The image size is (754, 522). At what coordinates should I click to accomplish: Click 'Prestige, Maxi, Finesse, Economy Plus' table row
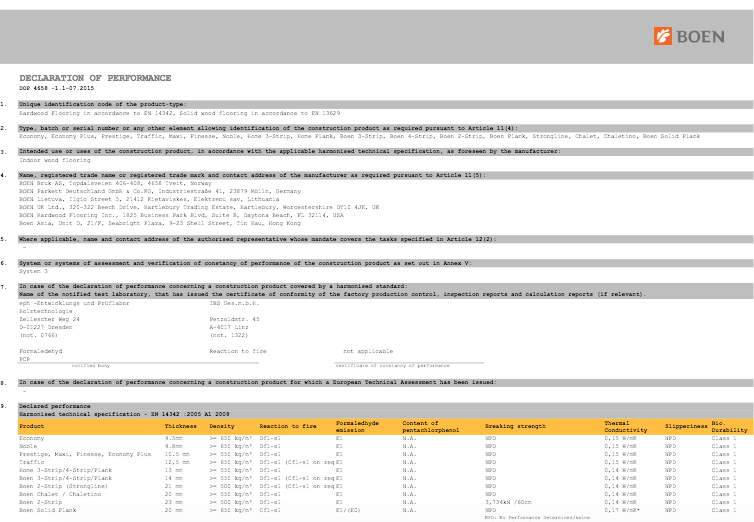85,454
